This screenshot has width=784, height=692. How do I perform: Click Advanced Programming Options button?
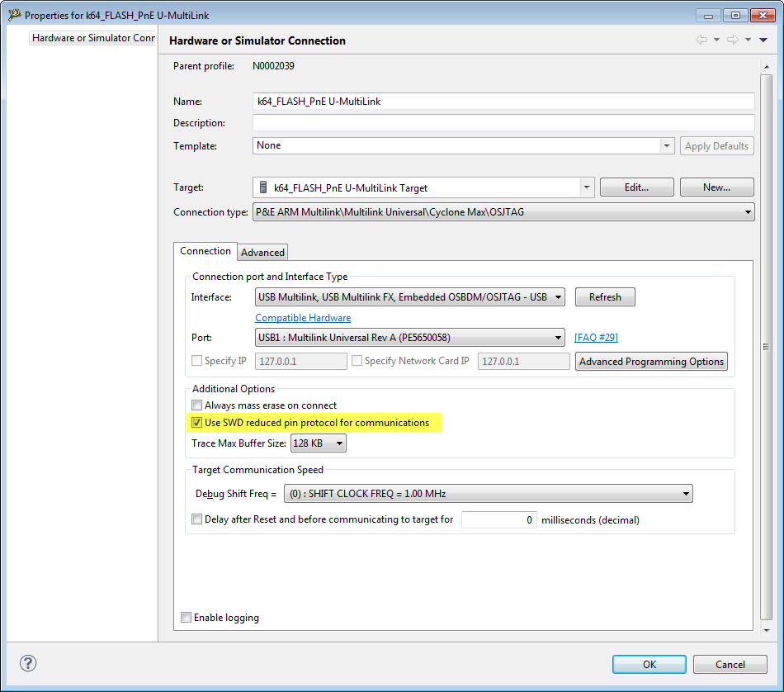(x=651, y=362)
